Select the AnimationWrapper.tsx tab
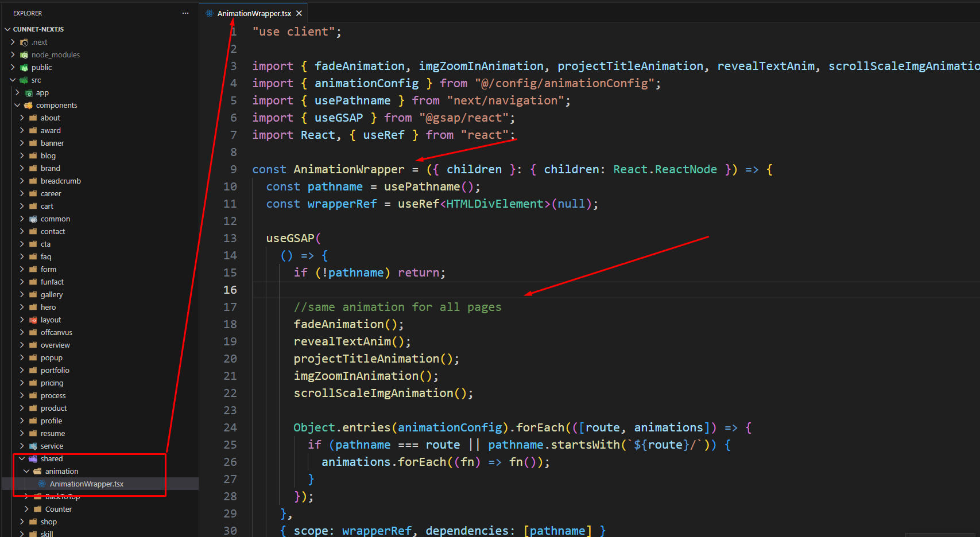This screenshot has height=537, width=980. tap(254, 13)
